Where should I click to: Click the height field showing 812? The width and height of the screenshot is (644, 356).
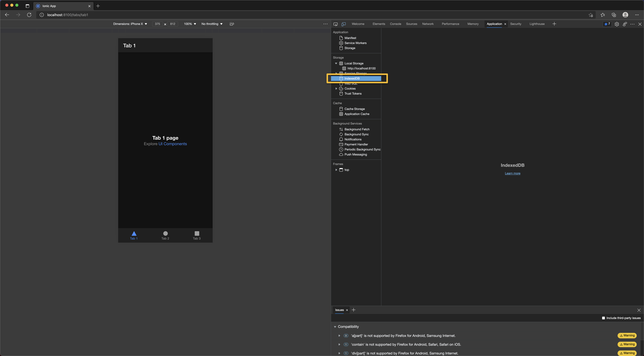172,24
